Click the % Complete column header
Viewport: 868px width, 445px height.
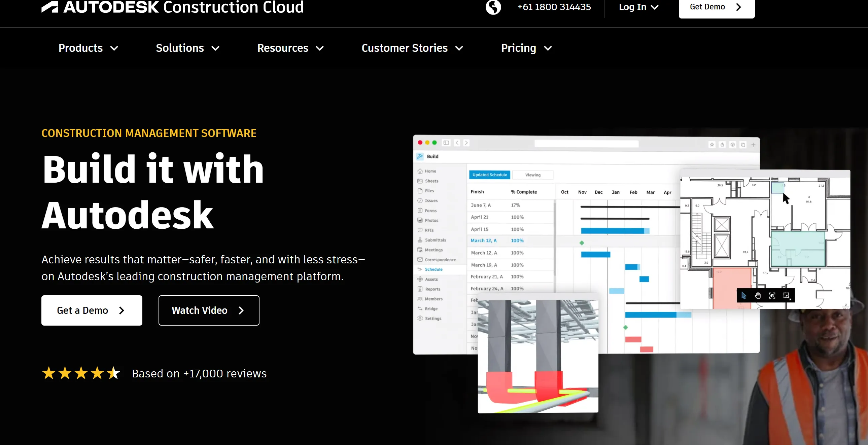[x=524, y=192]
